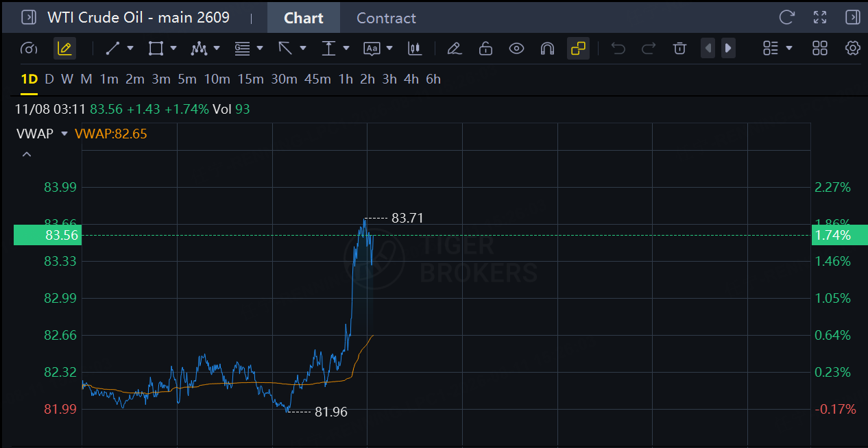The width and height of the screenshot is (868, 448).
Task: Expand the shape tools dropdown arrow
Action: 173,48
